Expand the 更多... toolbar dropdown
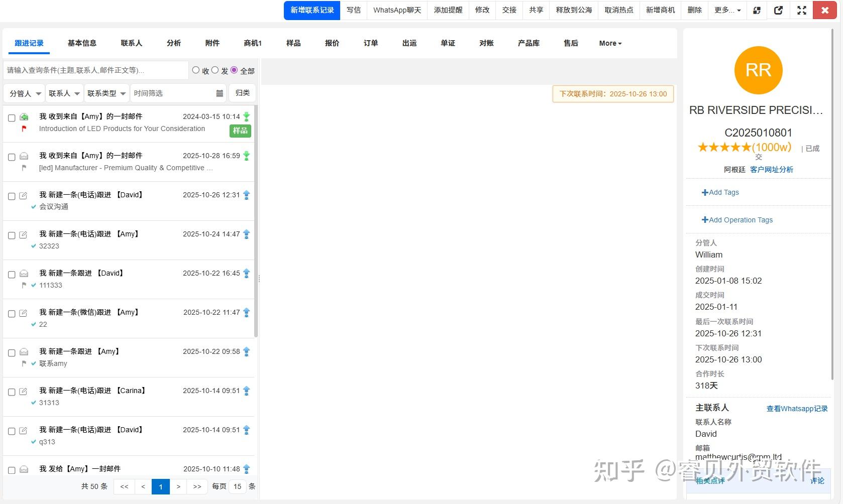 click(x=727, y=10)
